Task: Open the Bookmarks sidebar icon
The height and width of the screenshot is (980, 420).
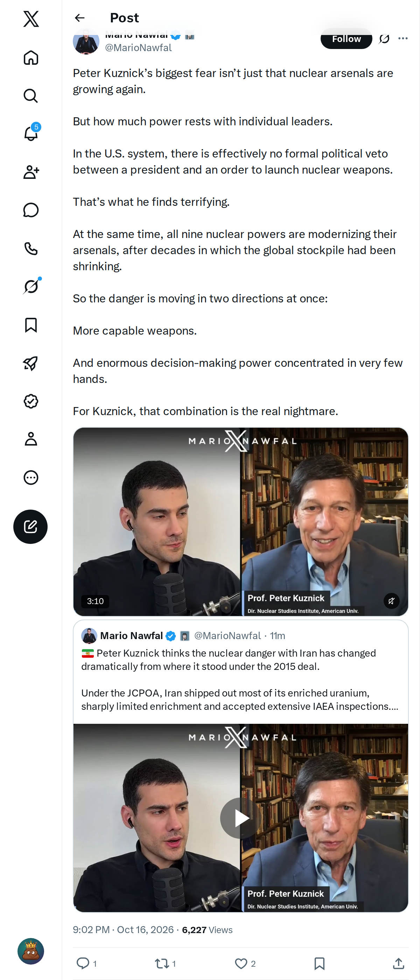Action: [31, 325]
